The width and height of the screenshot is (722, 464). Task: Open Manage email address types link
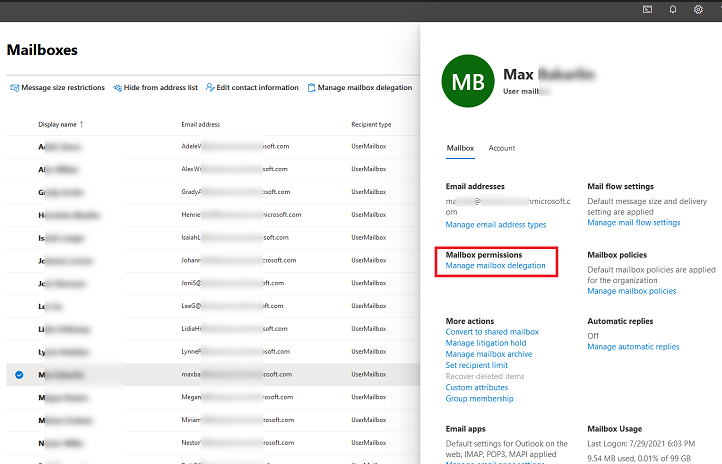pyautogui.click(x=495, y=225)
